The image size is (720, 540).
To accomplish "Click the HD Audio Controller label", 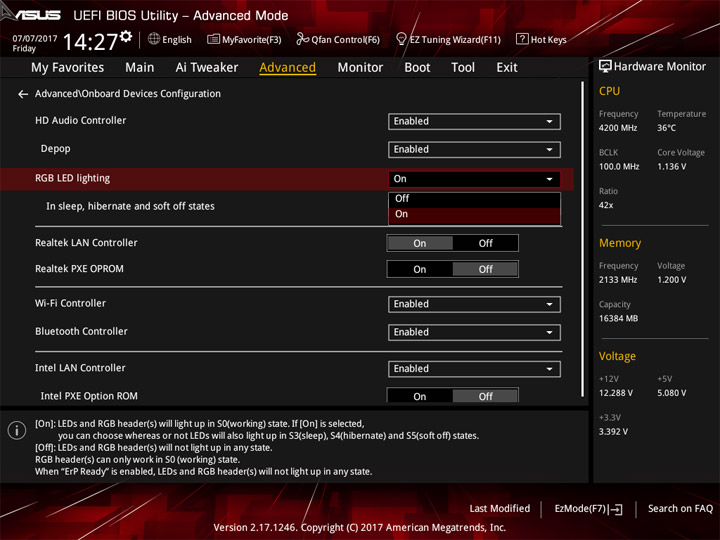I will click(80, 120).
